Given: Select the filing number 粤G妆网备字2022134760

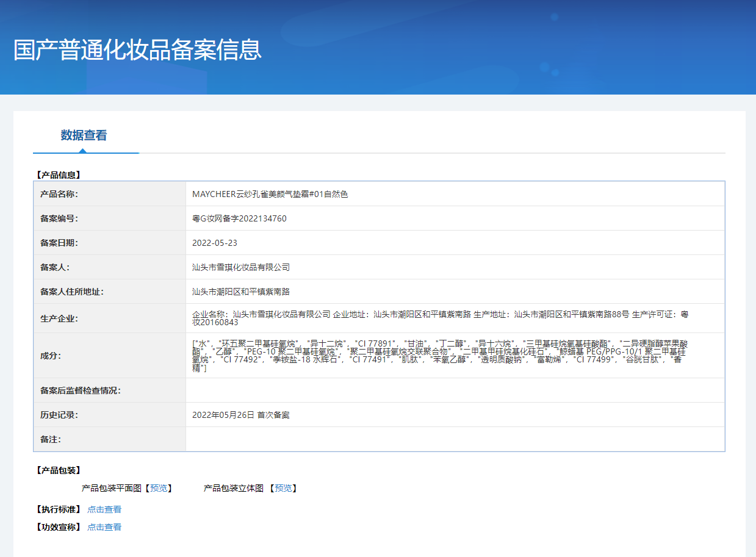Looking at the screenshot, I should (x=245, y=218).
